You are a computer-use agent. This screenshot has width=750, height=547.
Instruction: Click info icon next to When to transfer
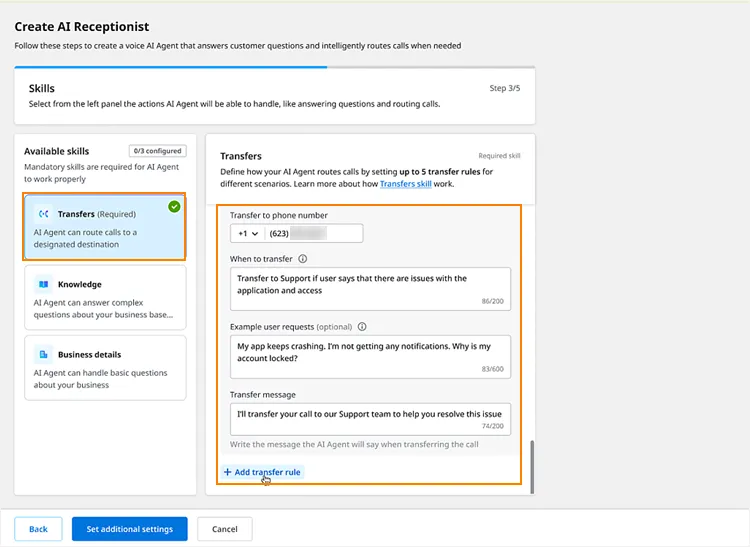[x=303, y=259]
